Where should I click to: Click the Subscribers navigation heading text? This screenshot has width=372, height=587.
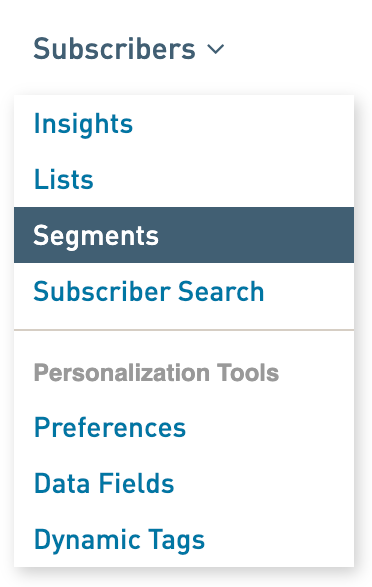coord(115,49)
